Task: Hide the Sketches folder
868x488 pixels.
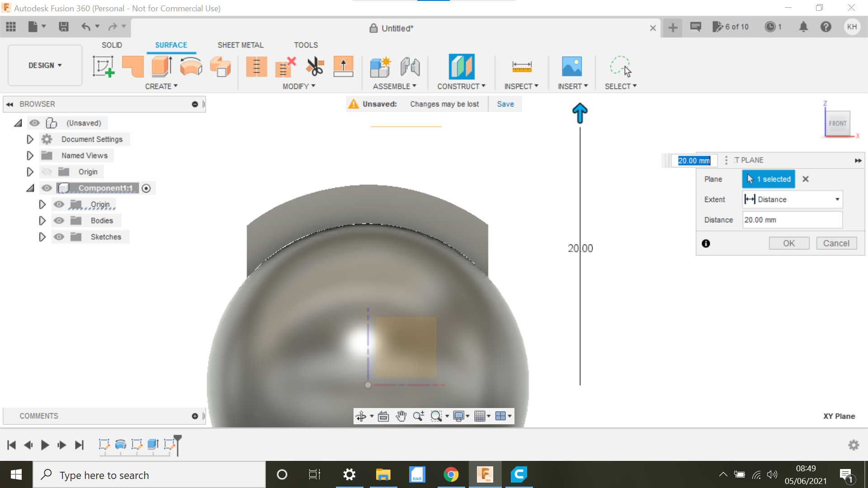Action: (x=59, y=237)
